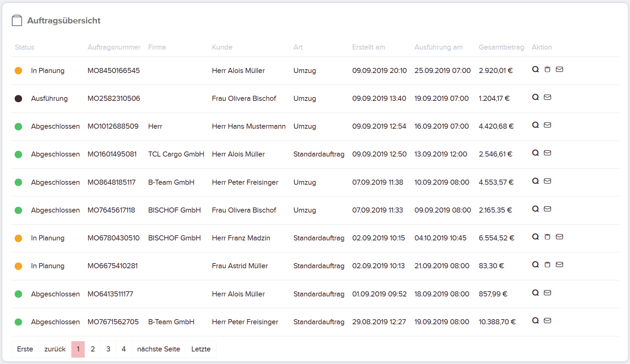Screen dimensions: 630x364
Task: Mail icon for order MO7671562705
Action: click(x=547, y=321)
